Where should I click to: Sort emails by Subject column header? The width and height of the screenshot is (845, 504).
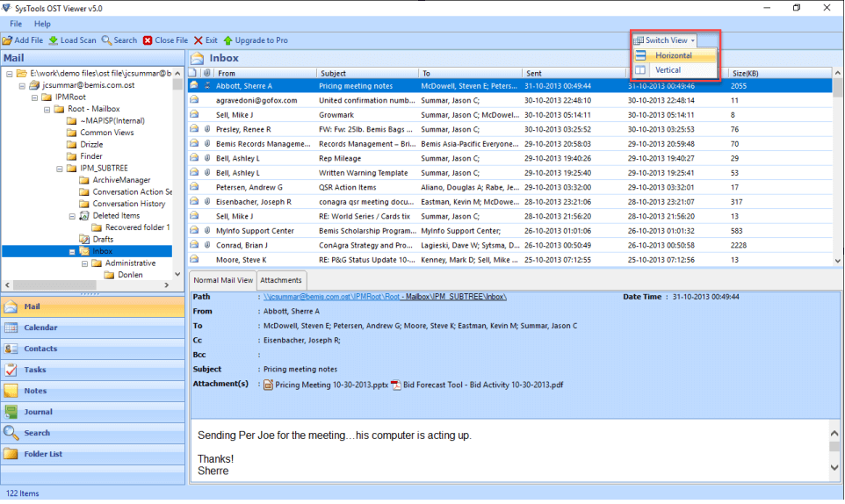(334, 74)
